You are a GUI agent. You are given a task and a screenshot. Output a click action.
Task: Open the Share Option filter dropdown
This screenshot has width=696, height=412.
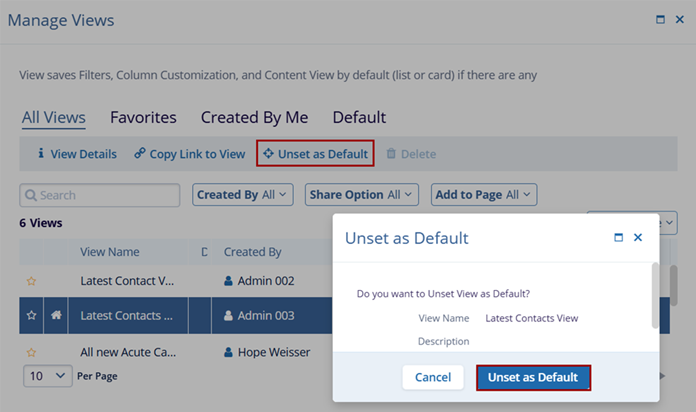[355, 195]
